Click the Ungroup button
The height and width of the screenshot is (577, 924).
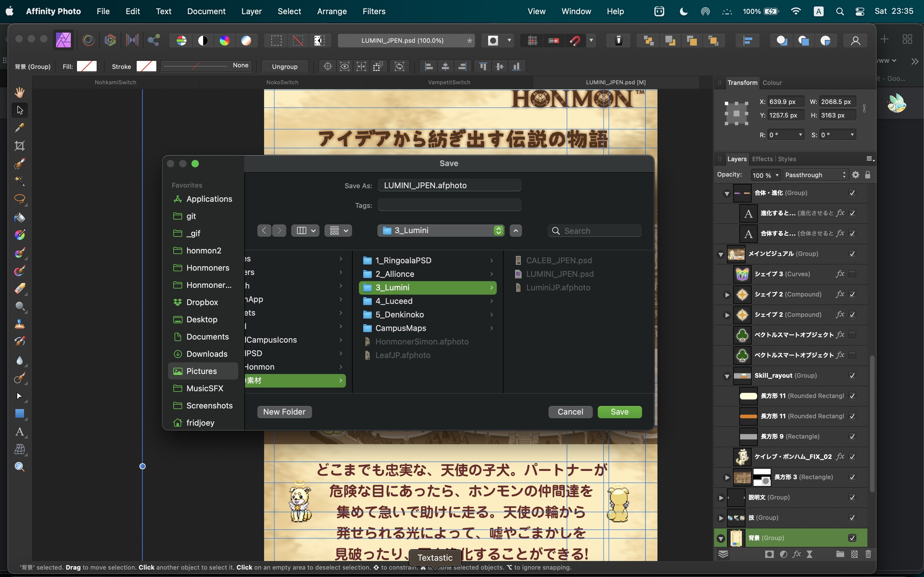click(284, 66)
